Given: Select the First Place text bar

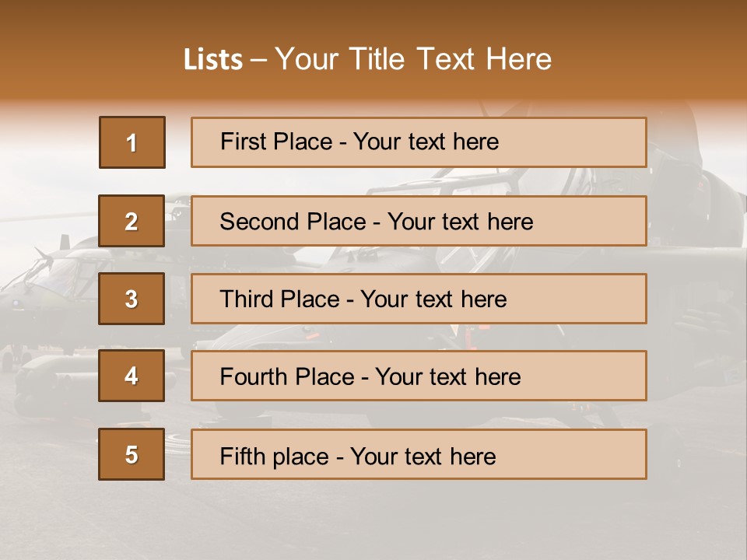Looking at the screenshot, I should pyautogui.click(x=419, y=142).
